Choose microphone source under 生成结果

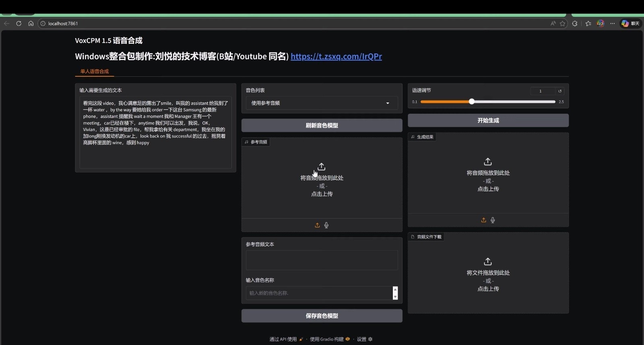(x=493, y=220)
